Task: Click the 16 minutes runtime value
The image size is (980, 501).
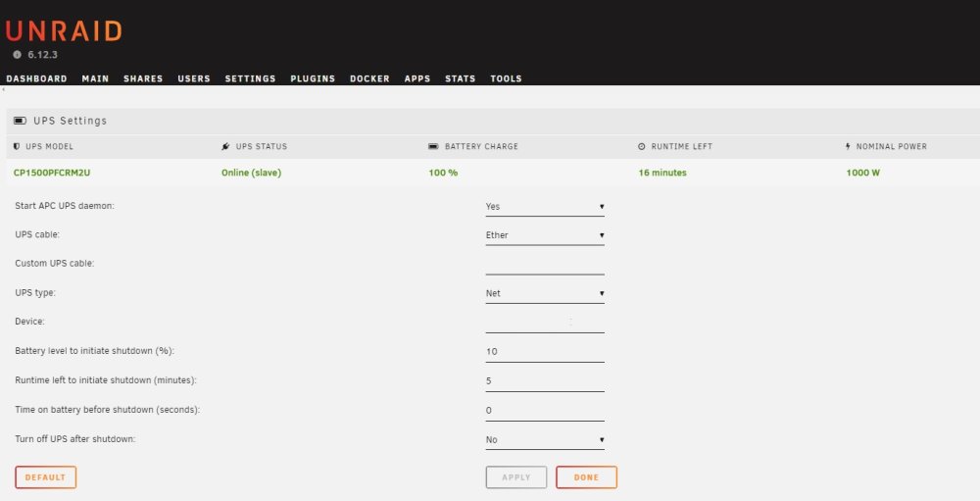Action: 662,173
